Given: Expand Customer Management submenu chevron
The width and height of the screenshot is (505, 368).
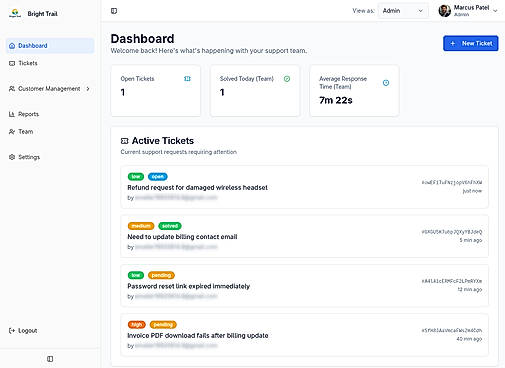Looking at the screenshot, I should (88, 89).
